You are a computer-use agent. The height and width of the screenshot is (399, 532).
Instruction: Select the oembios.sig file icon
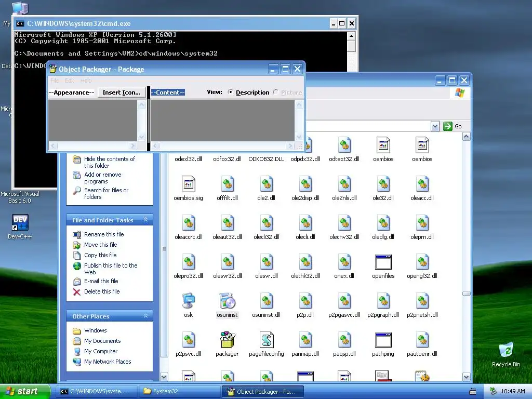[x=188, y=184]
